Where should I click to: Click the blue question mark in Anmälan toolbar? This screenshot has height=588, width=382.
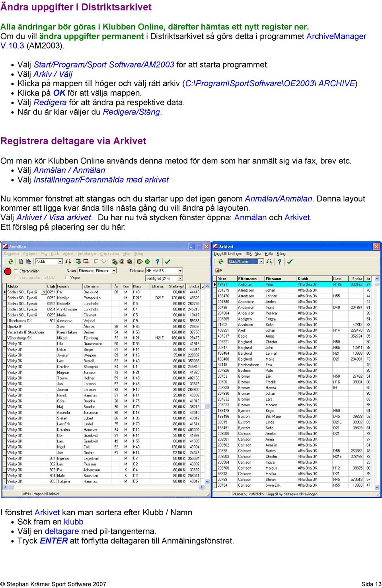[x=157, y=262]
